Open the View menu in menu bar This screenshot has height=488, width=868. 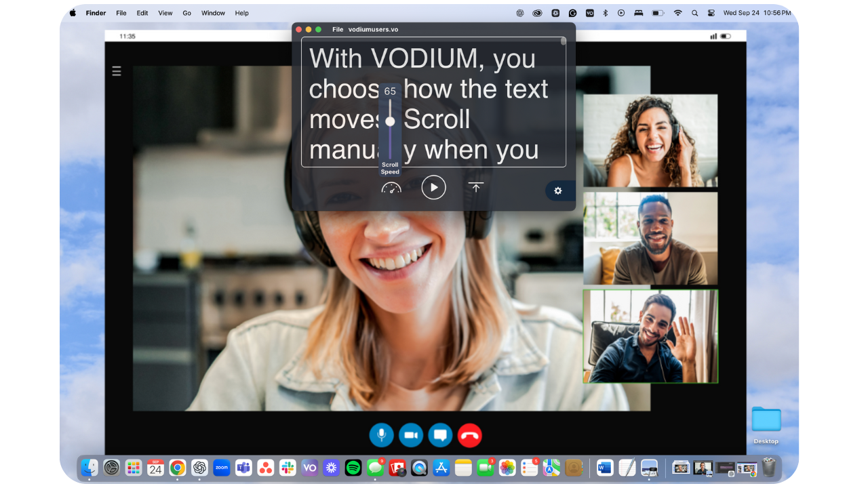click(165, 13)
